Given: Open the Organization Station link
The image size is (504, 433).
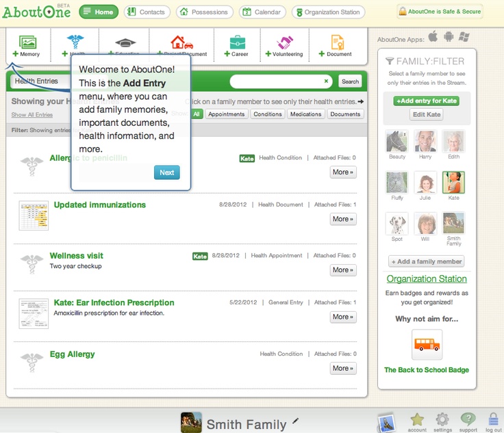Looking at the screenshot, I should coord(427,278).
